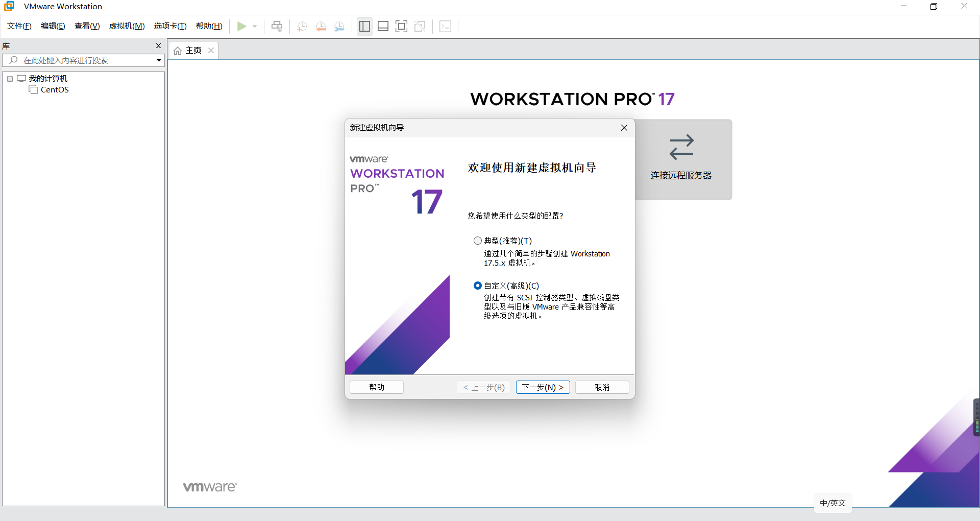
Task: Click the 下一步(N) wizard button
Action: click(x=543, y=387)
